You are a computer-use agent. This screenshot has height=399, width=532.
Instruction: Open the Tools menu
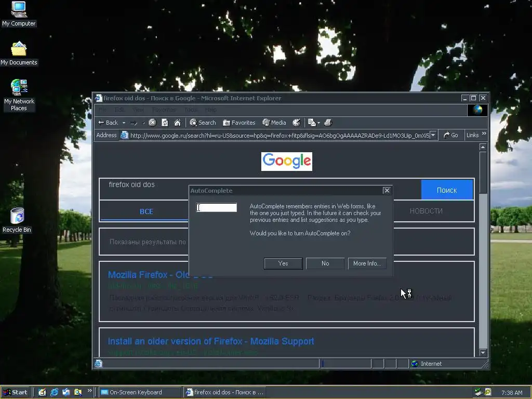191,110
